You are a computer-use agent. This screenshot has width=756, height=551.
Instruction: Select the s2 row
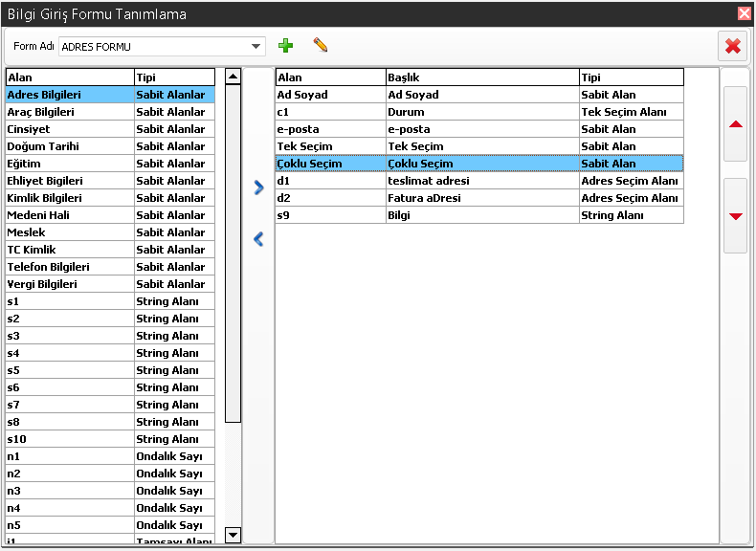point(110,319)
